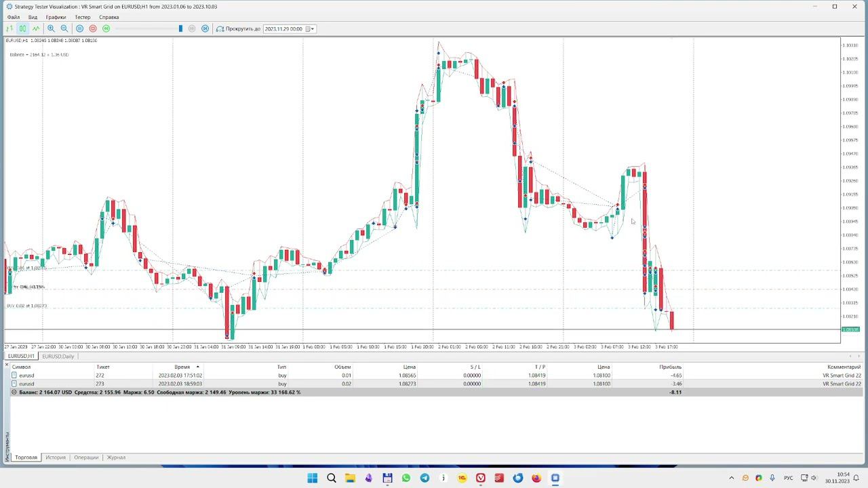This screenshot has width=868, height=488.
Task: Click time cell 2023.02.03 17:51:02
Action: tap(180, 375)
